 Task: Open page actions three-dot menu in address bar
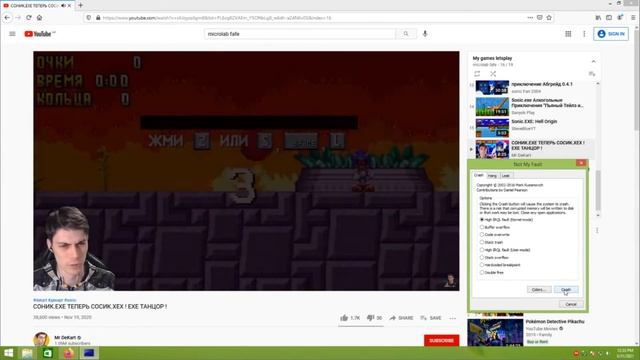pyautogui.click(x=530, y=18)
